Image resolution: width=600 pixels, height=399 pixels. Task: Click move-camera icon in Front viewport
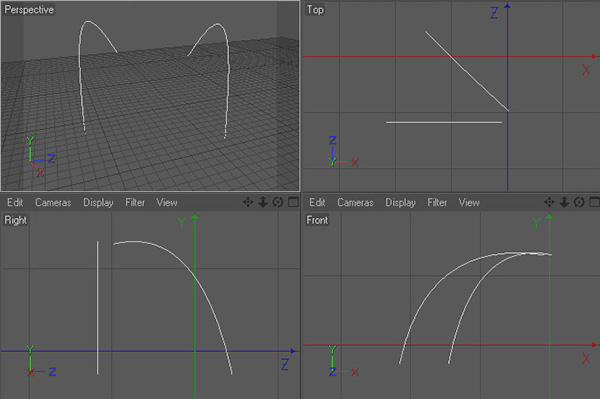549,202
